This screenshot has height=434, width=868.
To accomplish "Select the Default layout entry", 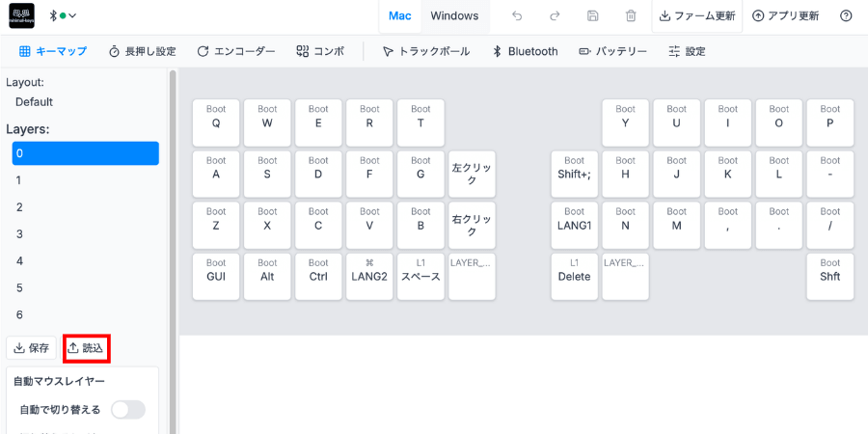I will click(35, 102).
